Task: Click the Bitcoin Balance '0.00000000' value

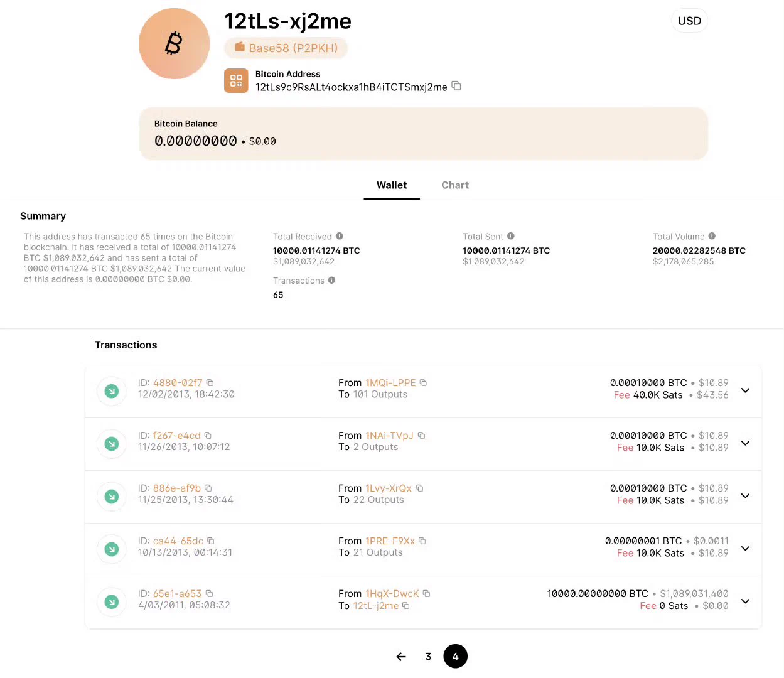Action: click(196, 141)
